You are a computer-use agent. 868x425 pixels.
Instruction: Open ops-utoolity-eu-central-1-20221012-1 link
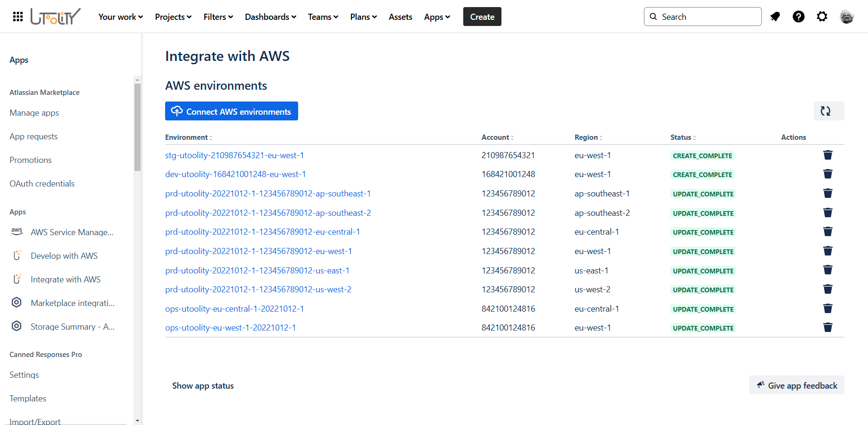(x=234, y=309)
